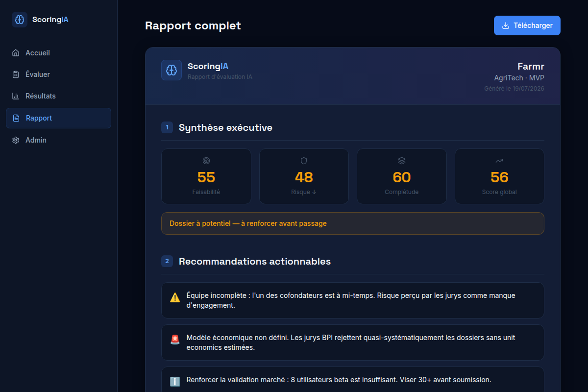Click the score value 55

(x=206, y=177)
